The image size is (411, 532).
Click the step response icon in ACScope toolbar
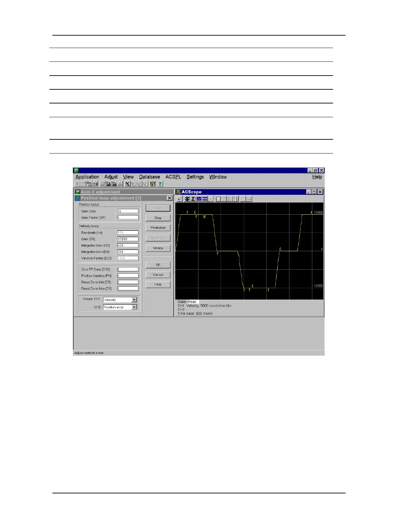[243, 199]
